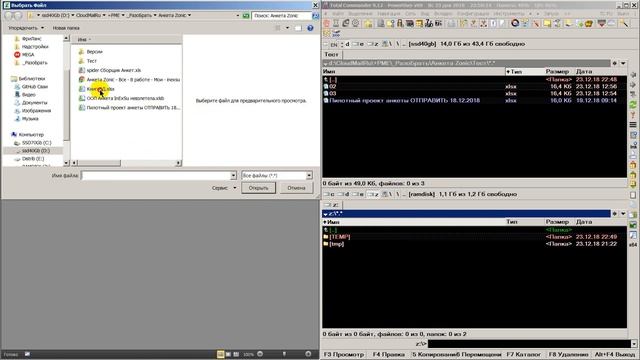Open file 03 xlsx in Total Commander

point(474,93)
